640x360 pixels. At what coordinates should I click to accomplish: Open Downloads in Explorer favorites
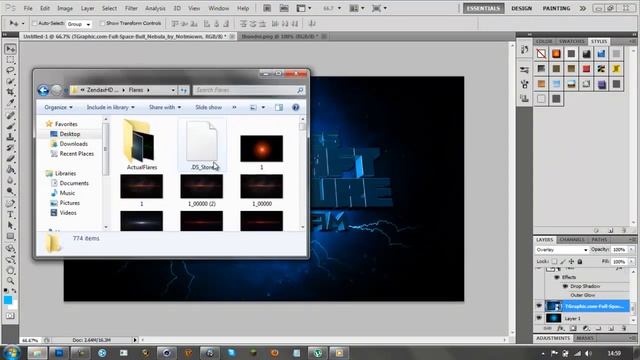73,144
